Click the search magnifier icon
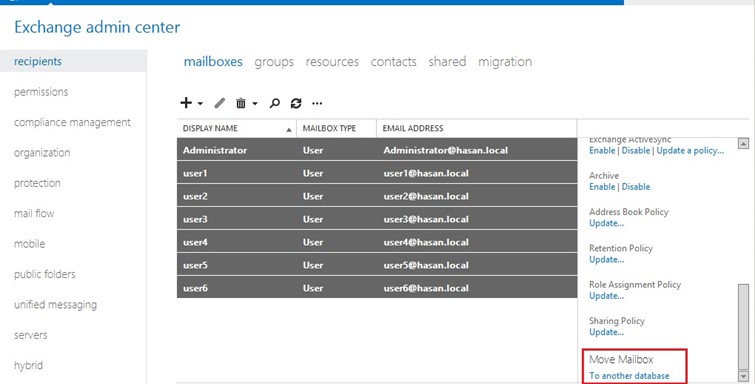The image size is (755, 384). [x=274, y=103]
